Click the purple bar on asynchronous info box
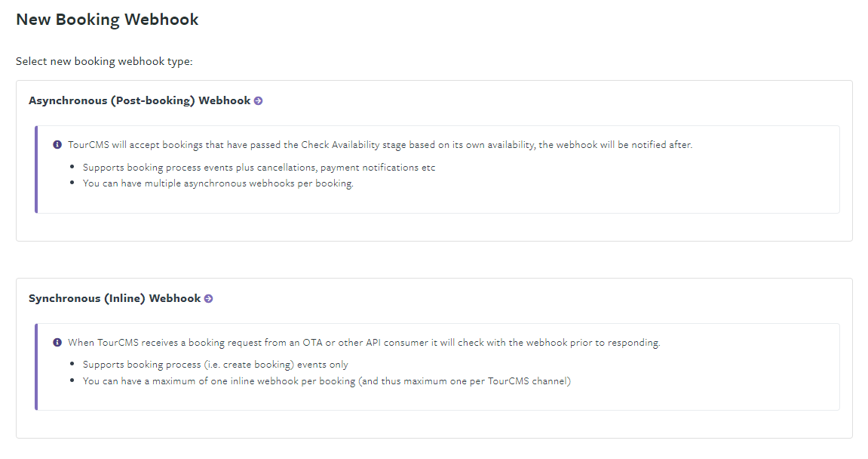Screen dimensions: 868x459 click(x=36, y=170)
